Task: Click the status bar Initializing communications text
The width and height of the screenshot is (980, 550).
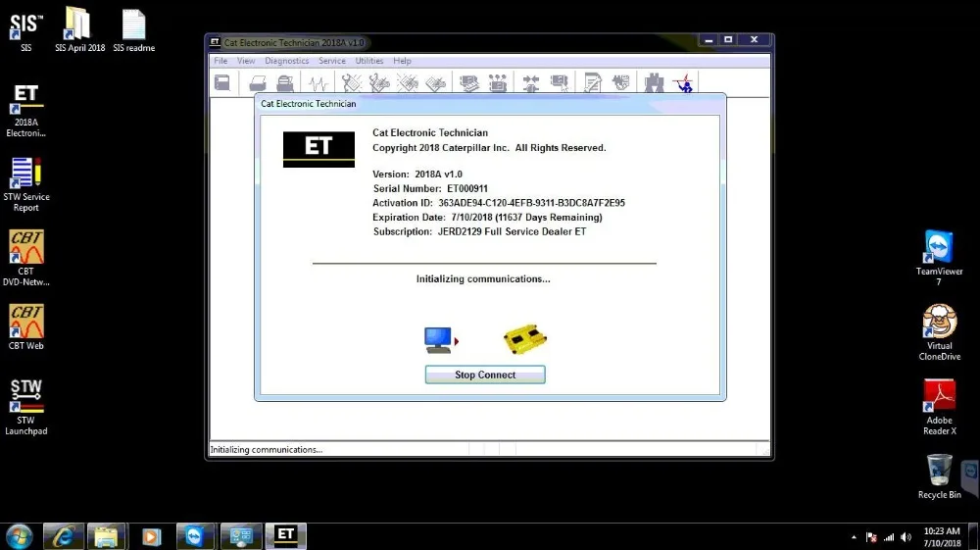Action: point(267,449)
